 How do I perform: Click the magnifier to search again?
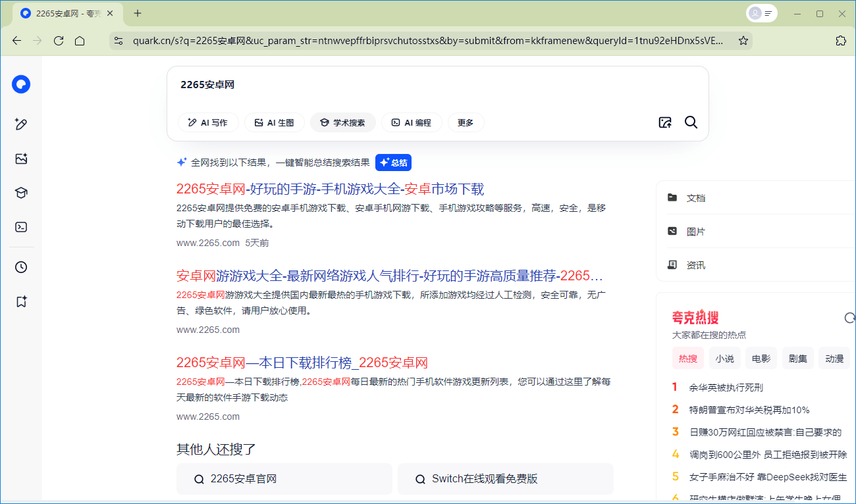point(691,122)
